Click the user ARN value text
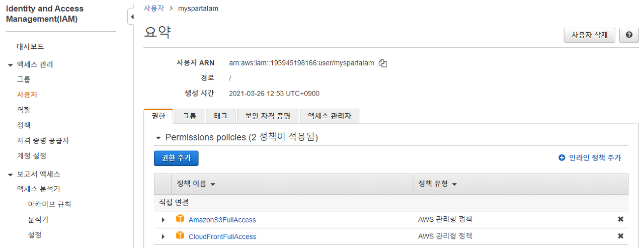Image resolution: width=644 pixels, height=248 pixels. tap(301, 63)
